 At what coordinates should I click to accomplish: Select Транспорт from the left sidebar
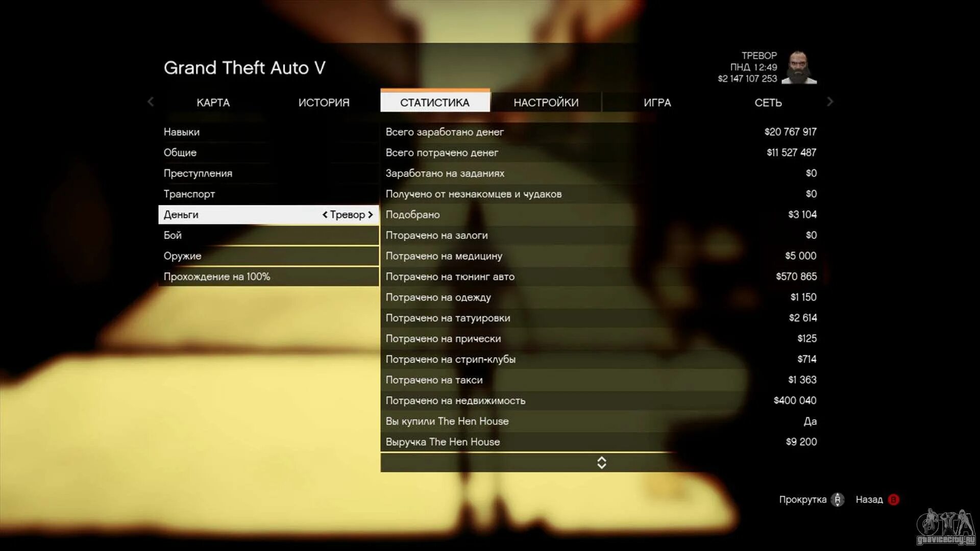(x=189, y=194)
